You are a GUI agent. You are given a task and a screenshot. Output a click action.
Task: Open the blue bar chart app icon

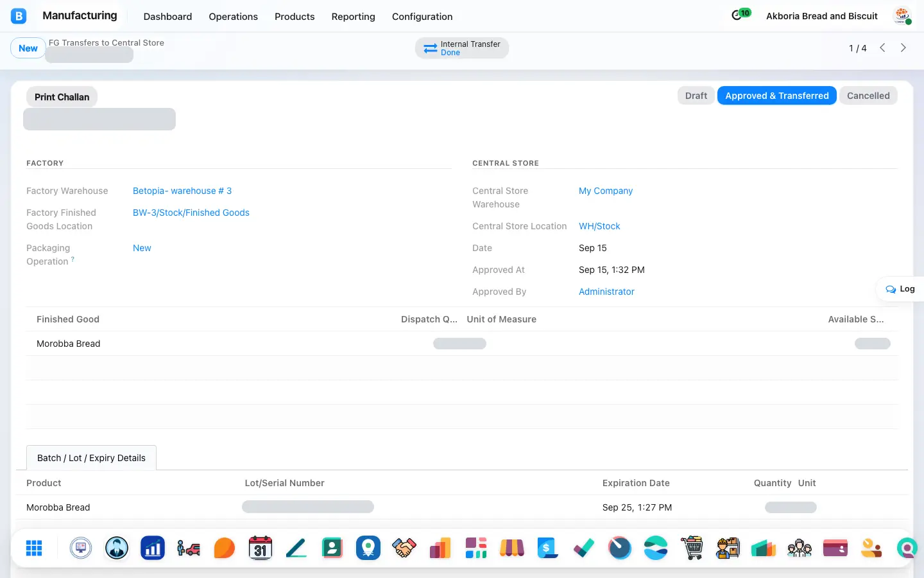pyautogui.click(x=153, y=548)
